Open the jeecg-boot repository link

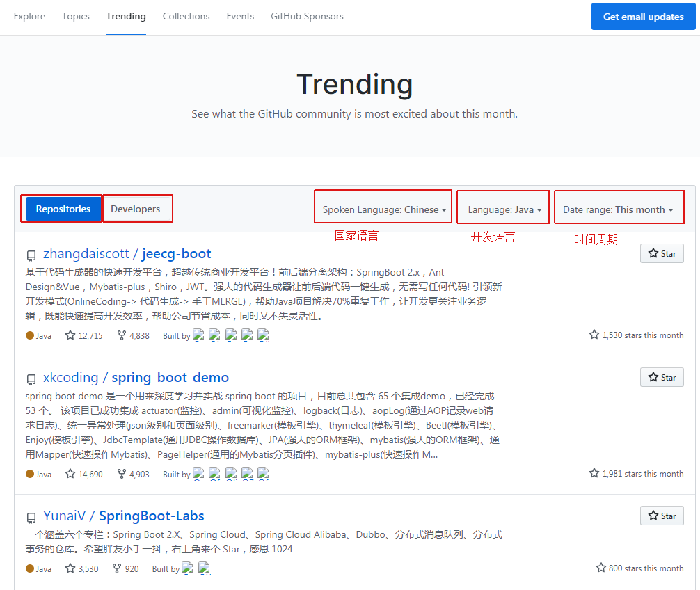coord(176,253)
